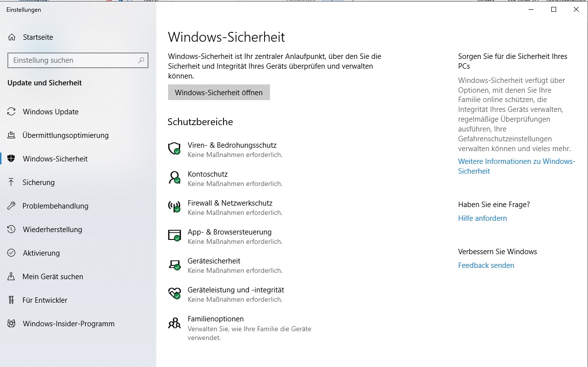Click the Problembehandlung wrench icon

tap(11, 206)
